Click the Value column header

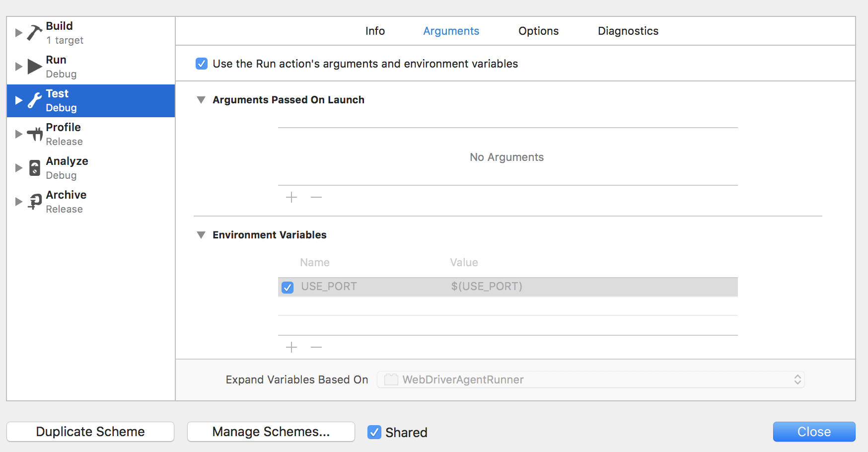pyautogui.click(x=464, y=263)
